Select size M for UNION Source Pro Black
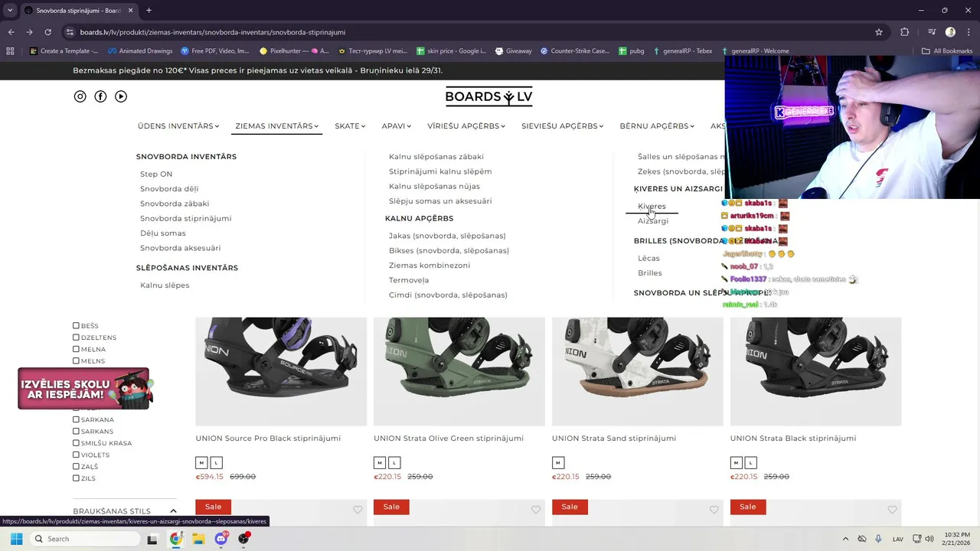This screenshot has height=551, width=980. coord(201,463)
